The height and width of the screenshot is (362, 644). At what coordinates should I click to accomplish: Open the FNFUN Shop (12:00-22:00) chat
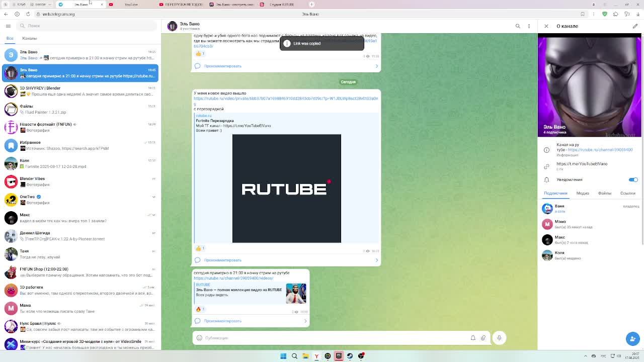point(80,272)
